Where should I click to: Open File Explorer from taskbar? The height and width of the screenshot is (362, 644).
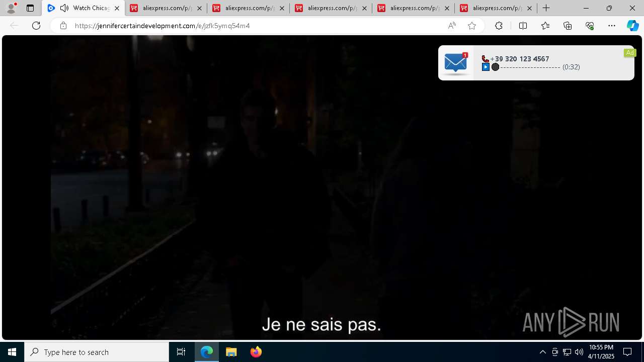coord(231,352)
